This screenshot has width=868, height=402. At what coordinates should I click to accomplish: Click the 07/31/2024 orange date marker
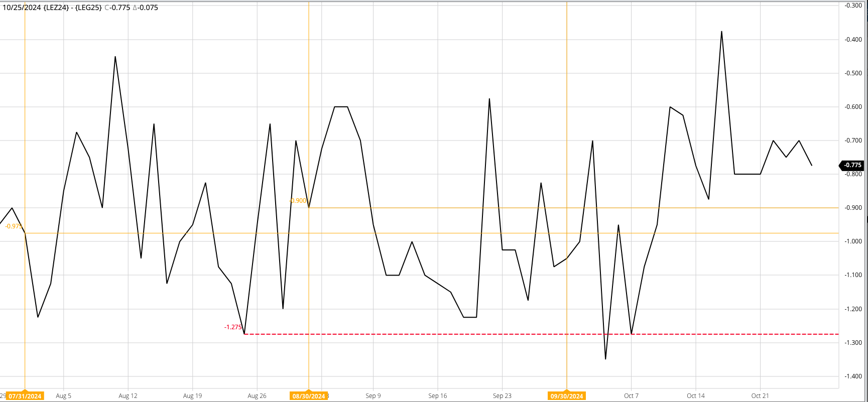coord(25,396)
